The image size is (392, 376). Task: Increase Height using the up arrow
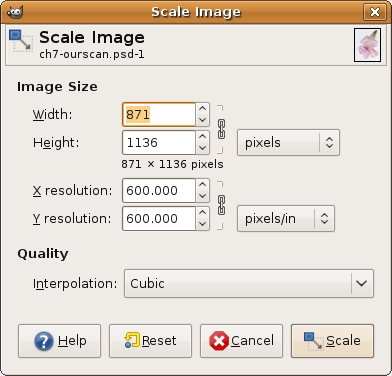pos(202,137)
